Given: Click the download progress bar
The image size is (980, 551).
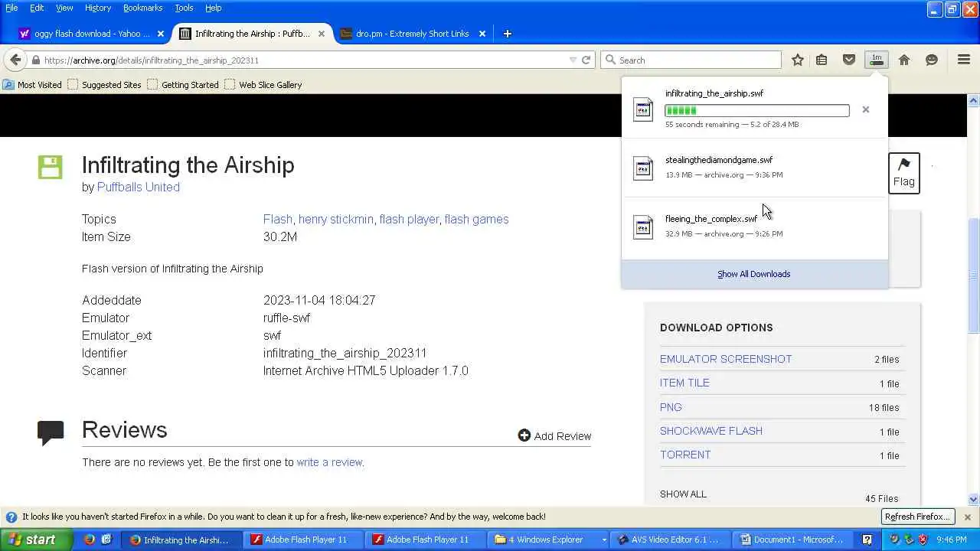Looking at the screenshot, I should point(756,110).
